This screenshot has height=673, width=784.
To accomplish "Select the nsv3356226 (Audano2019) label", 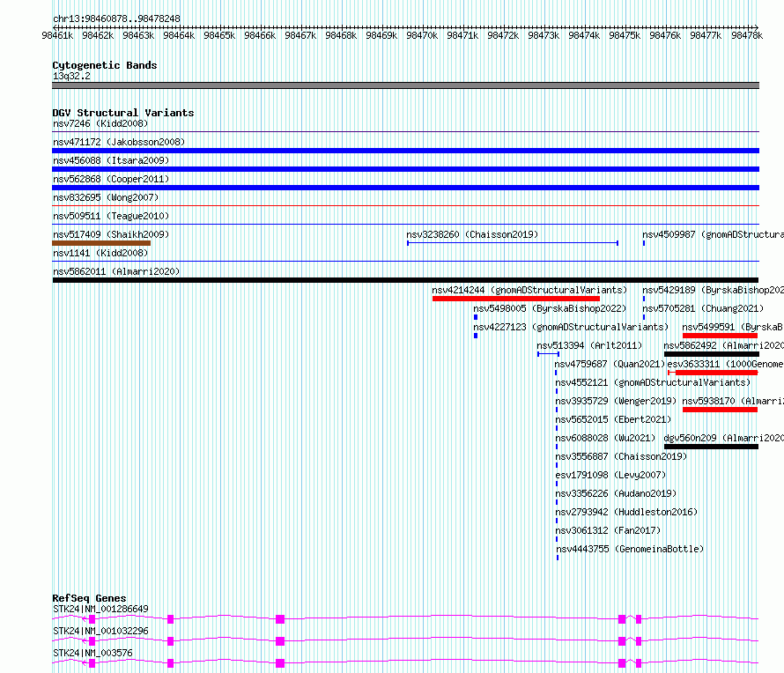I will (616, 494).
